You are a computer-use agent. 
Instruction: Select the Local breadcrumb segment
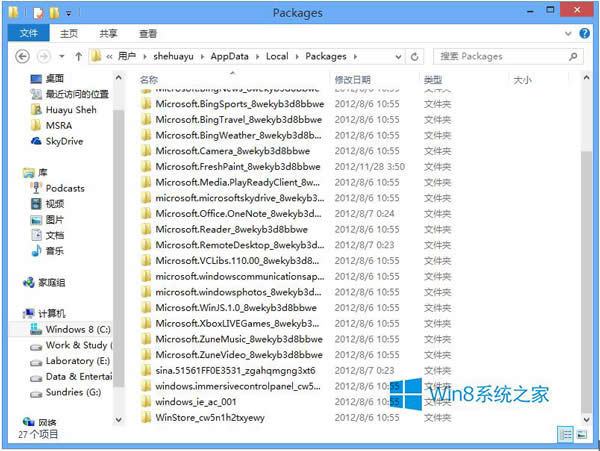(277, 57)
